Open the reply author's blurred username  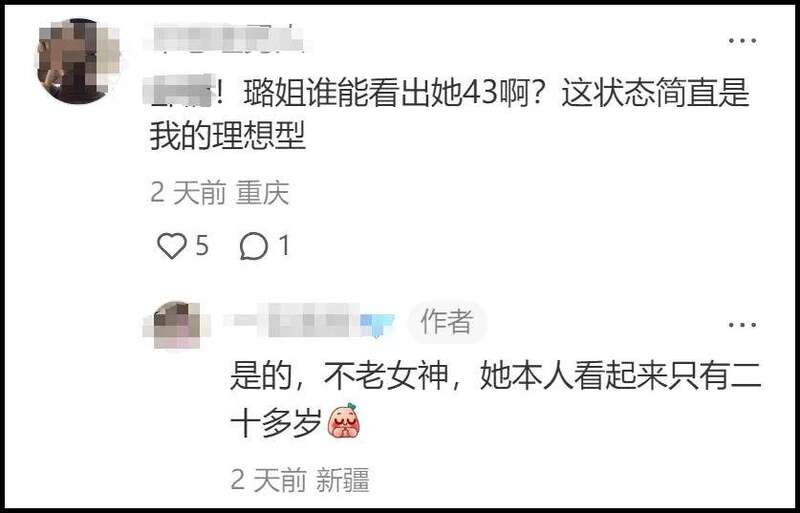pos(293,322)
